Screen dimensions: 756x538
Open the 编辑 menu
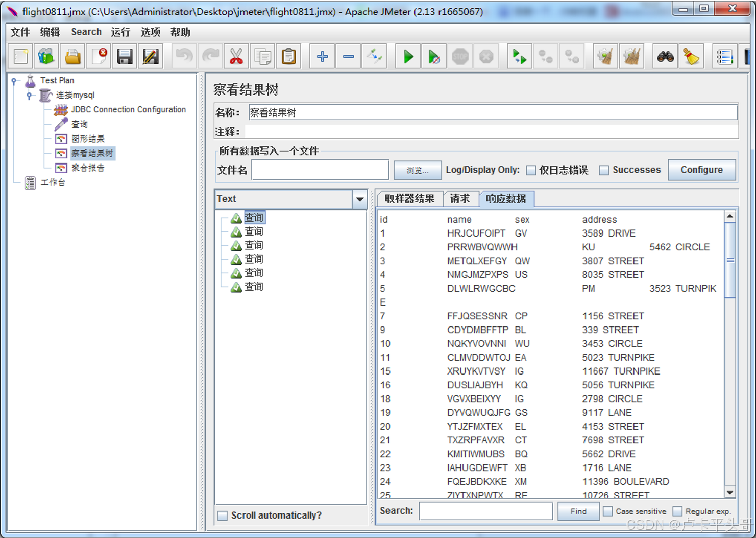[50, 32]
